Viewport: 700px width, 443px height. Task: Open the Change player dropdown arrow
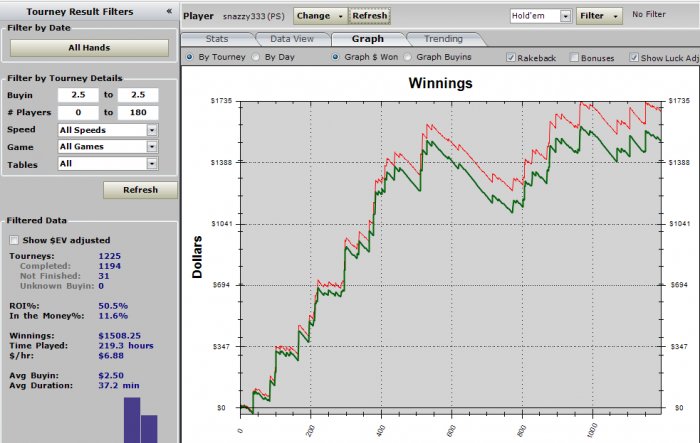(x=341, y=16)
